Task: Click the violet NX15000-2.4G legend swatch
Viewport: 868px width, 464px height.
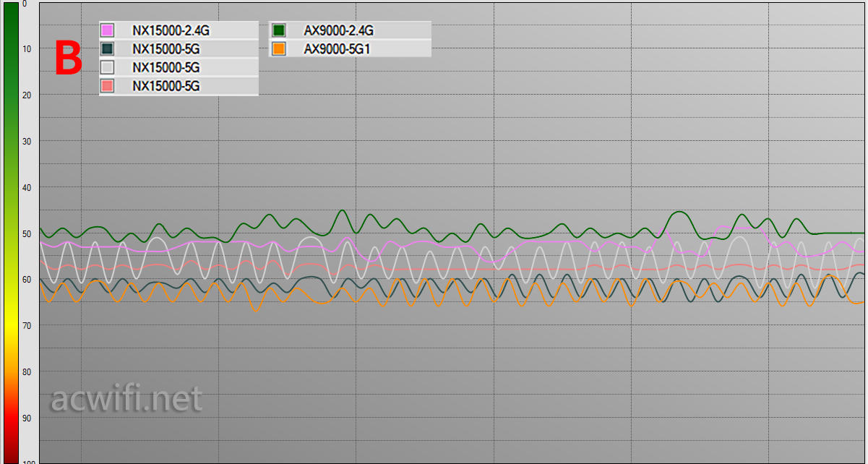Action: tap(108, 30)
